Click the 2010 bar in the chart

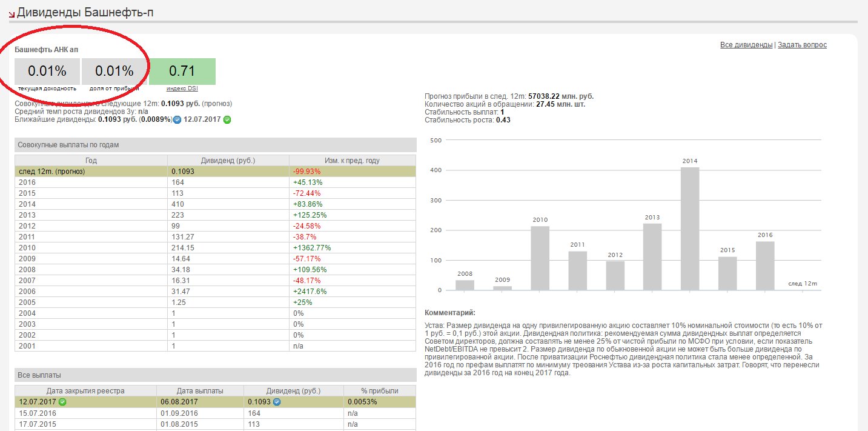pos(540,258)
